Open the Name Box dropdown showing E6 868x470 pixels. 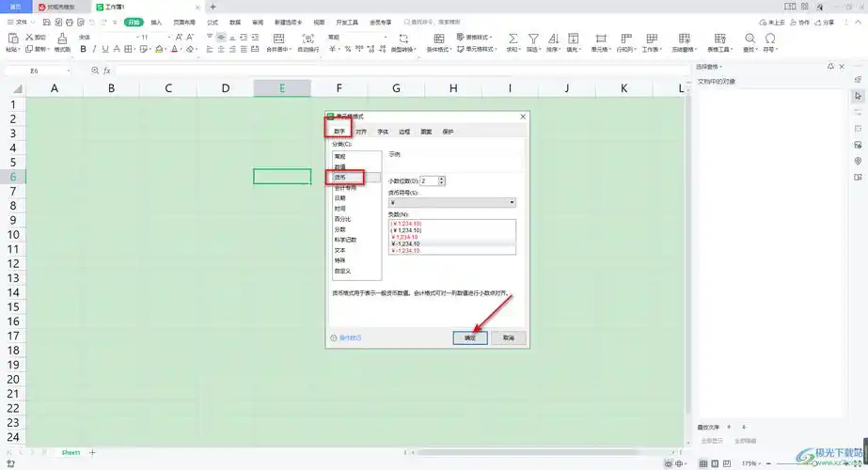[x=68, y=70]
